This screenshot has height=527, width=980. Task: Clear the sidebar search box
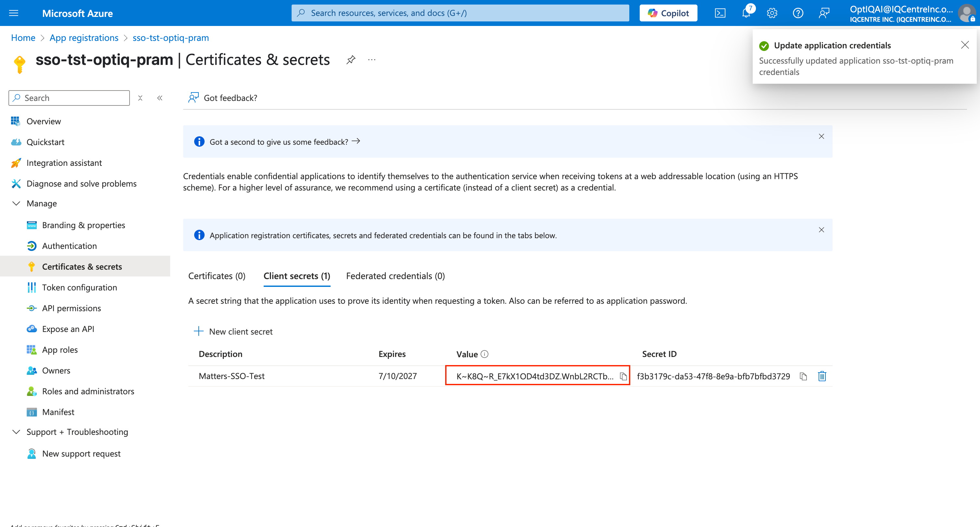coord(140,98)
